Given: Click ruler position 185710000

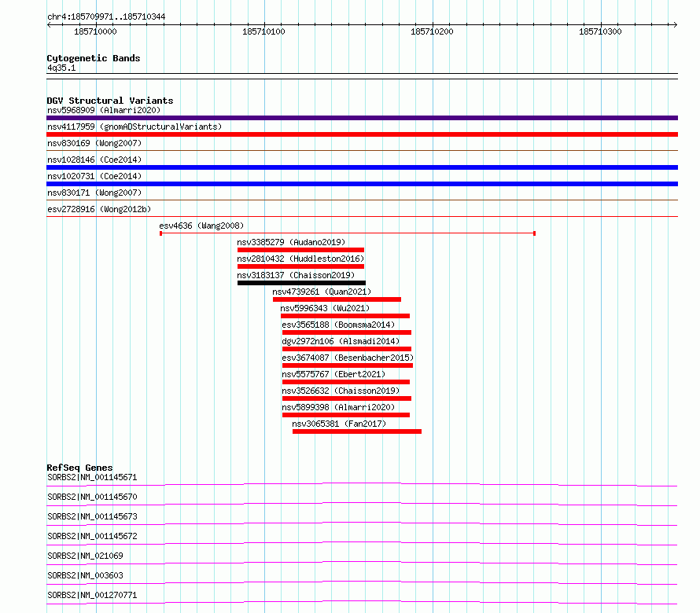Looking at the screenshot, I should point(95,31).
